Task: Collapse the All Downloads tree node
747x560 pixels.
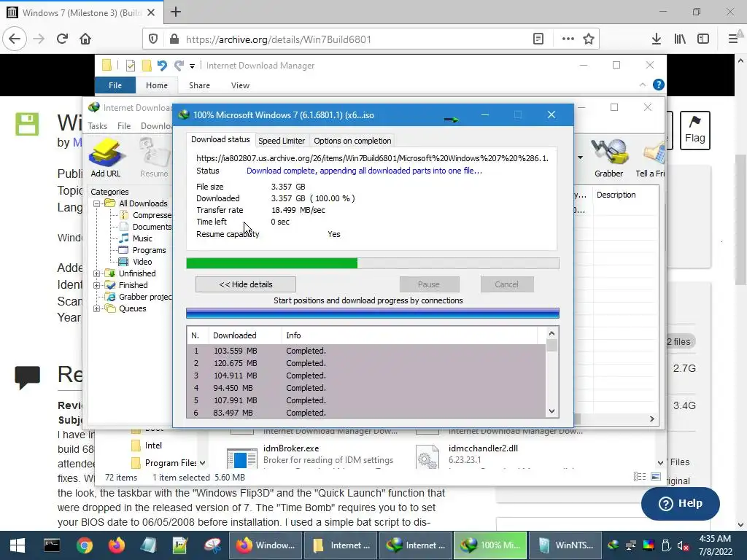Action: (x=97, y=203)
